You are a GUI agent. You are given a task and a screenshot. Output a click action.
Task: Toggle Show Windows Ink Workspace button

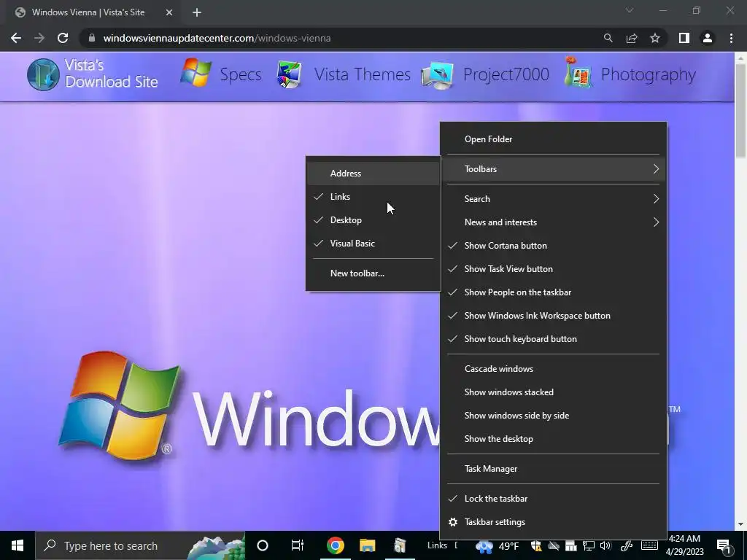[553, 316]
